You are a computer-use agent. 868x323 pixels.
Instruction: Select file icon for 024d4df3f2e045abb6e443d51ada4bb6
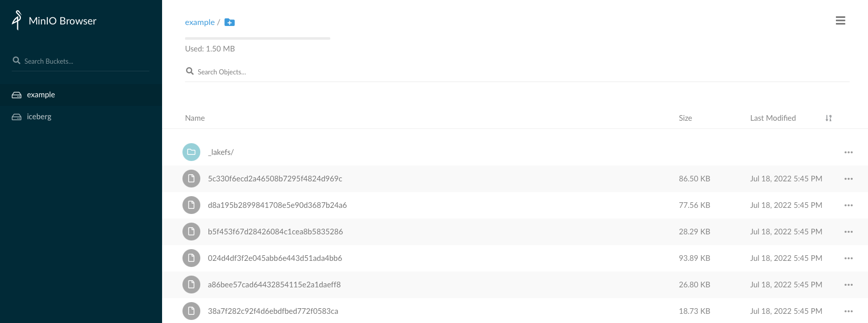pos(191,258)
